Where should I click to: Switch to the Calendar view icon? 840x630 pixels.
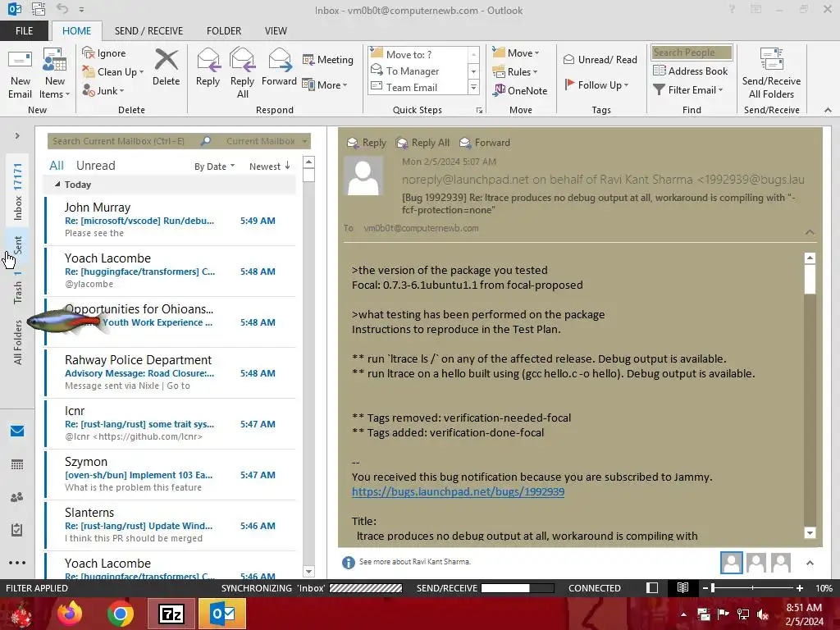point(17,464)
